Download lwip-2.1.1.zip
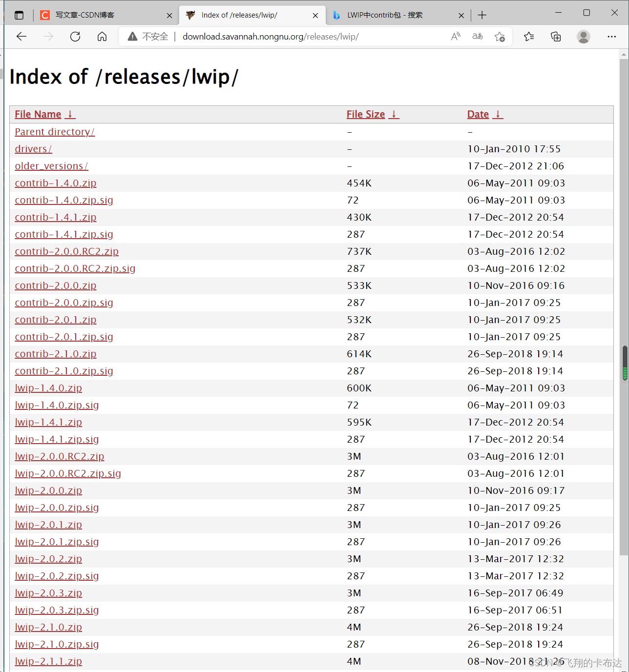Screen dimensions: 629x672 click(x=48, y=661)
